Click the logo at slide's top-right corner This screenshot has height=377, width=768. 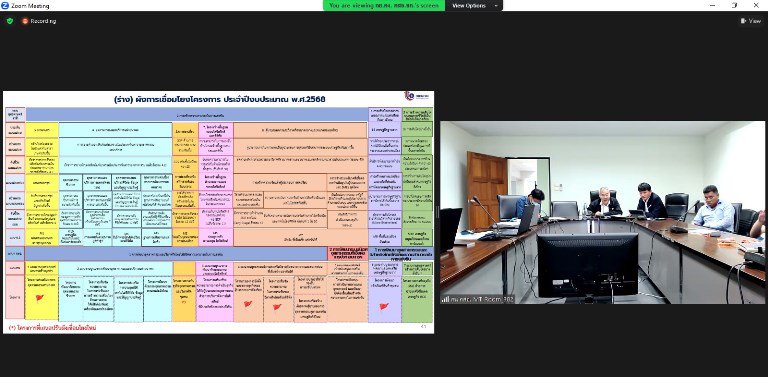(417, 96)
